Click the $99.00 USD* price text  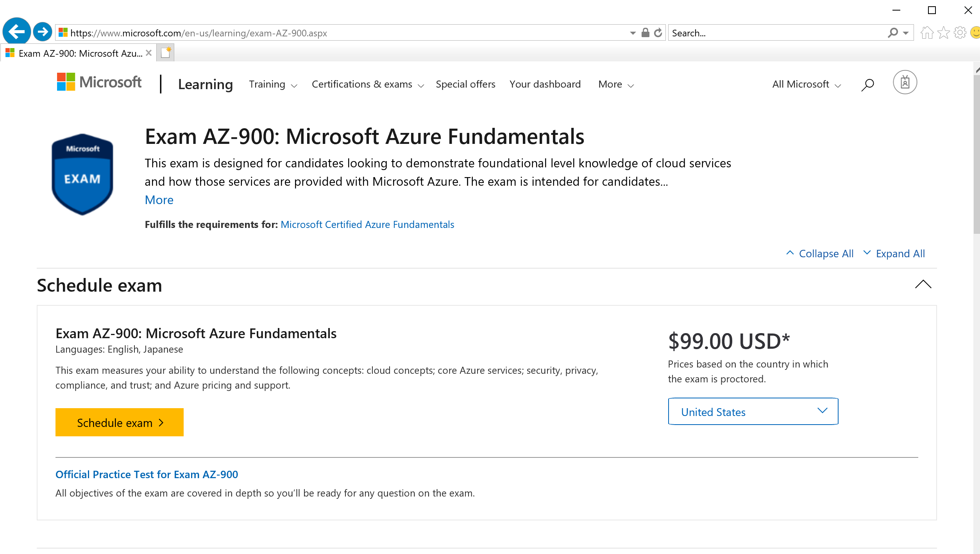pos(729,341)
